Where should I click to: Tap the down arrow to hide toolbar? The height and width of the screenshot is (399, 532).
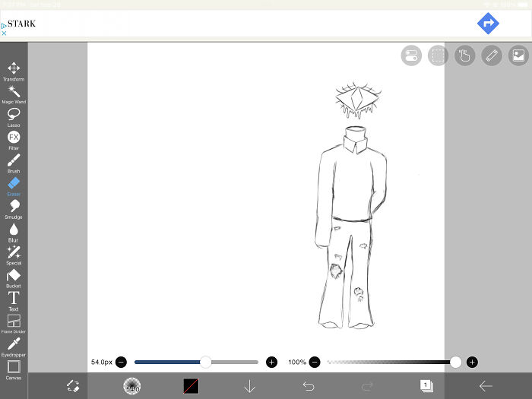[x=250, y=386]
